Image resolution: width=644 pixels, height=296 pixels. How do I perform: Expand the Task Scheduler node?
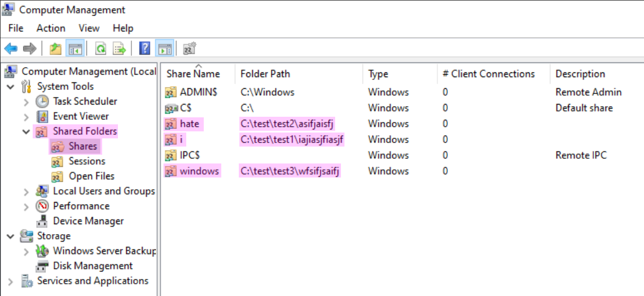pyautogui.click(x=26, y=102)
